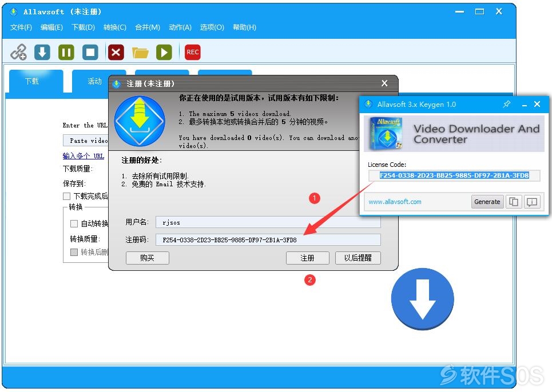This screenshot has height=392, width=552.
Task: Minimize the main Allavsoft window
Action: point(459,11)
